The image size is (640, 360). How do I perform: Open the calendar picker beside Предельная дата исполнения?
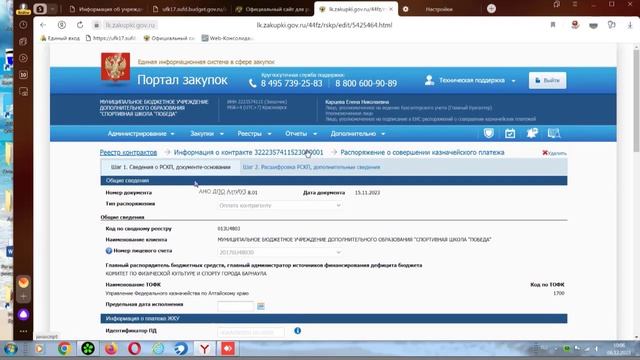(260, 306)
